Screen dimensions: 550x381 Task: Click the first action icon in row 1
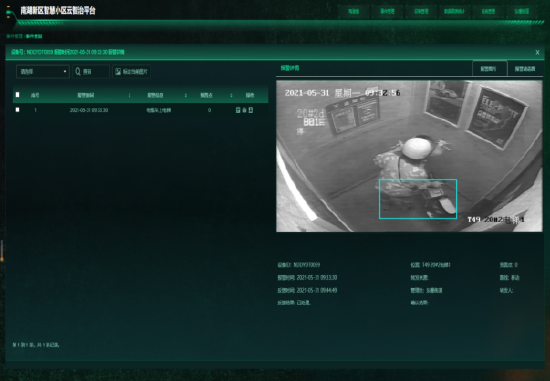238,110
